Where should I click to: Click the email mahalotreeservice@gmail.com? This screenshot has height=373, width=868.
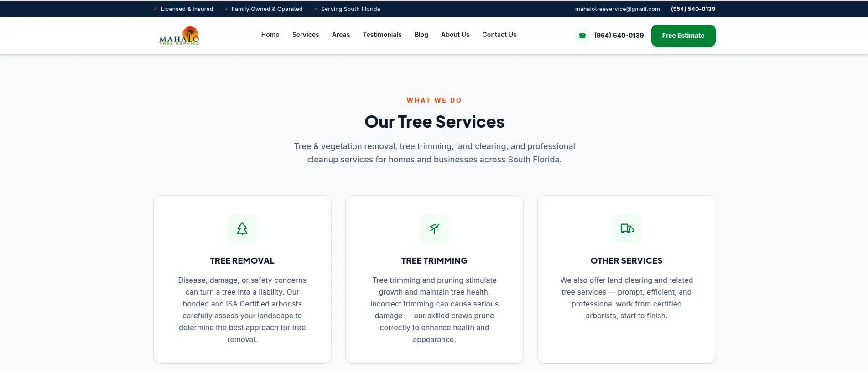tap(617, 9)
